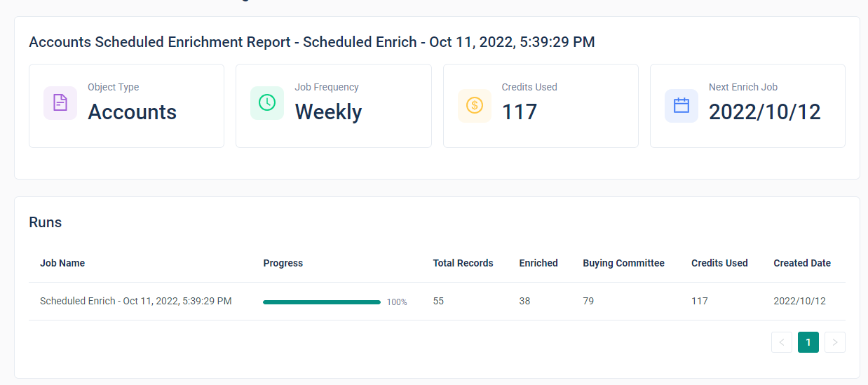This screenshot has height=385, width=868.
Task: Click the Enriched column header
Action: click(x=538, y=263)
